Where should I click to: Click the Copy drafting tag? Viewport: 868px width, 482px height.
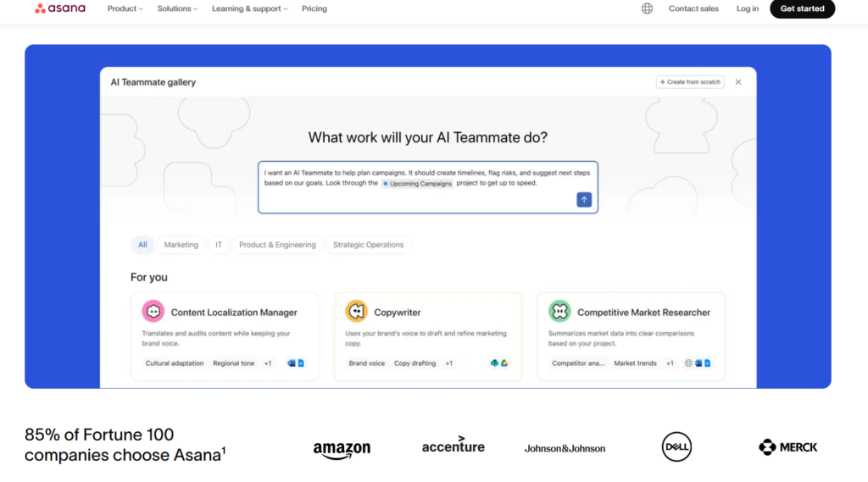[415, 363]
